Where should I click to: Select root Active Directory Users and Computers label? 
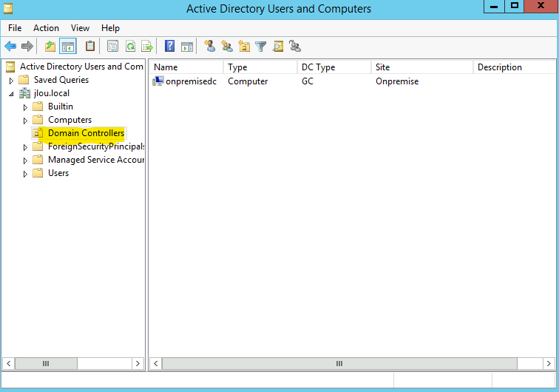click(x=81, y=67)
